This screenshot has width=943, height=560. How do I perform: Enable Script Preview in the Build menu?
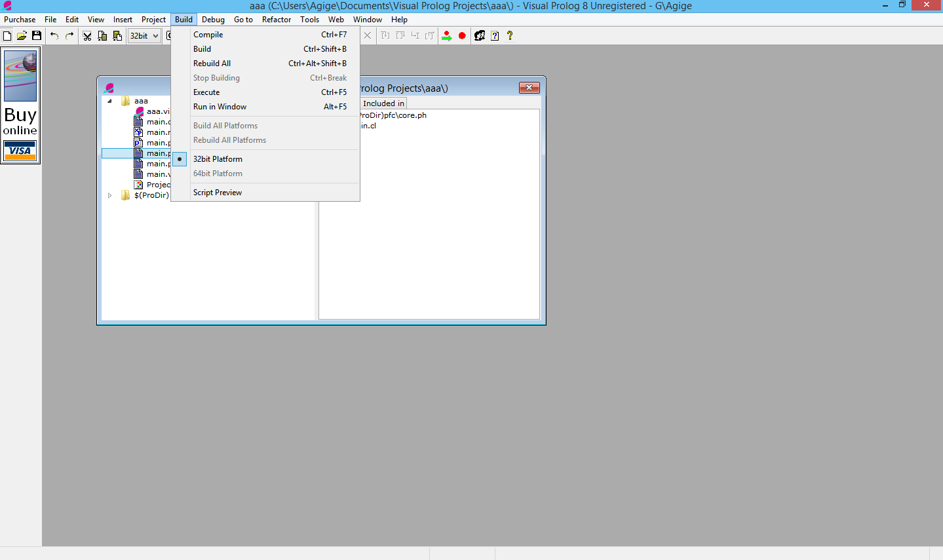pyautogui.click(x=217, y=192)
